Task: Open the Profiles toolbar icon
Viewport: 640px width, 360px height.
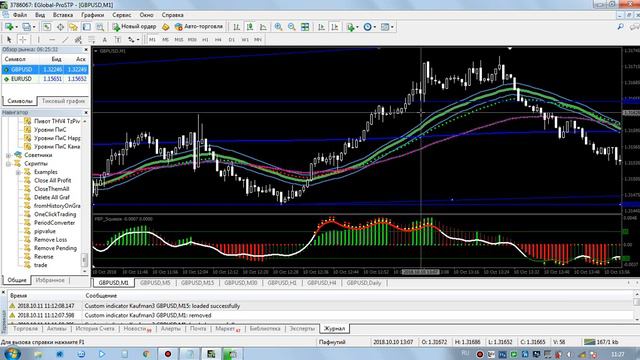Action: point(26,27)
